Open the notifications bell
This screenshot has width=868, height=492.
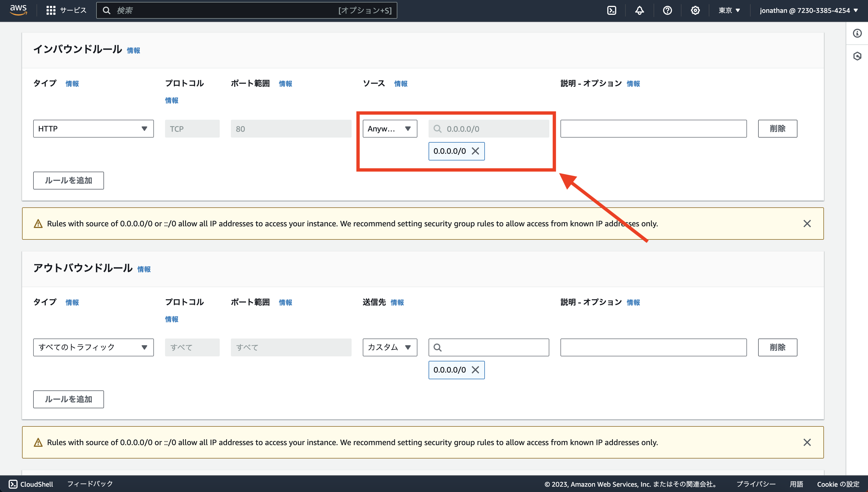point(639,10)
